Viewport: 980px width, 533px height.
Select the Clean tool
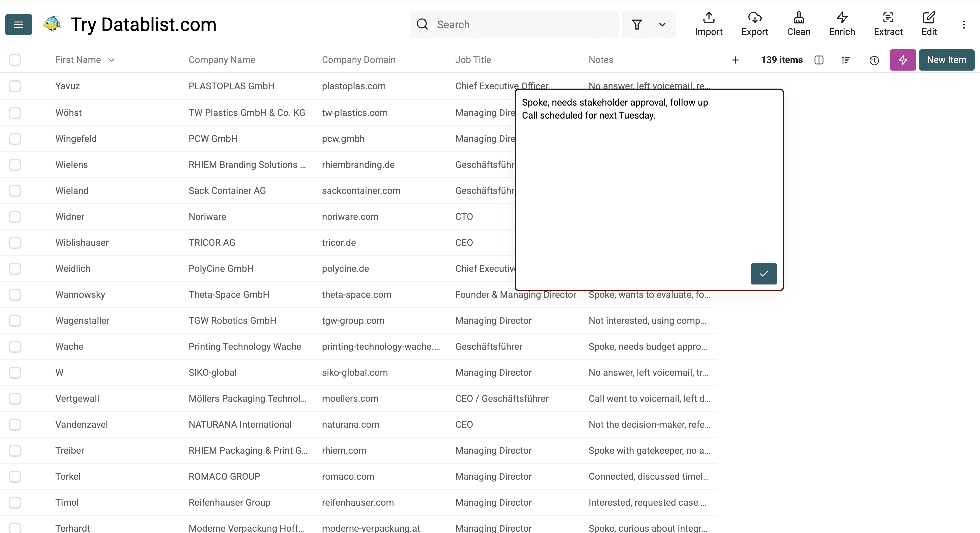(799, 24)
